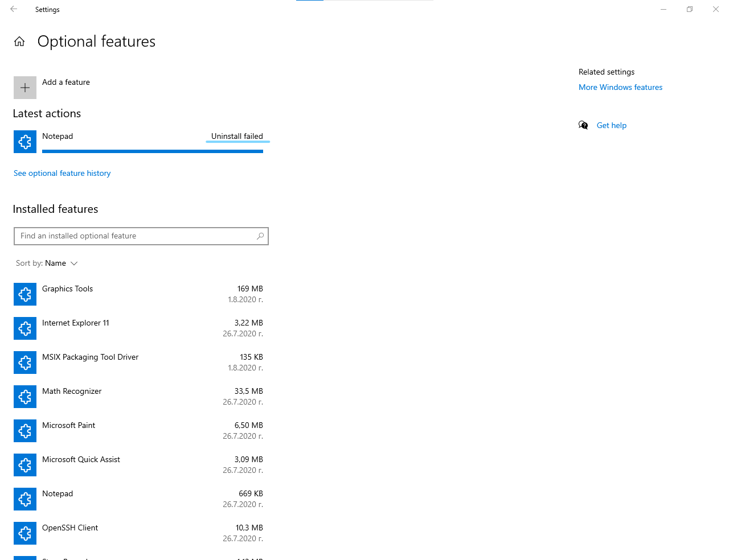This screenshot has width=729, height=560.
Task: Click the Microsoft Quick Assist puzzle icon
Action: (25, 465)
